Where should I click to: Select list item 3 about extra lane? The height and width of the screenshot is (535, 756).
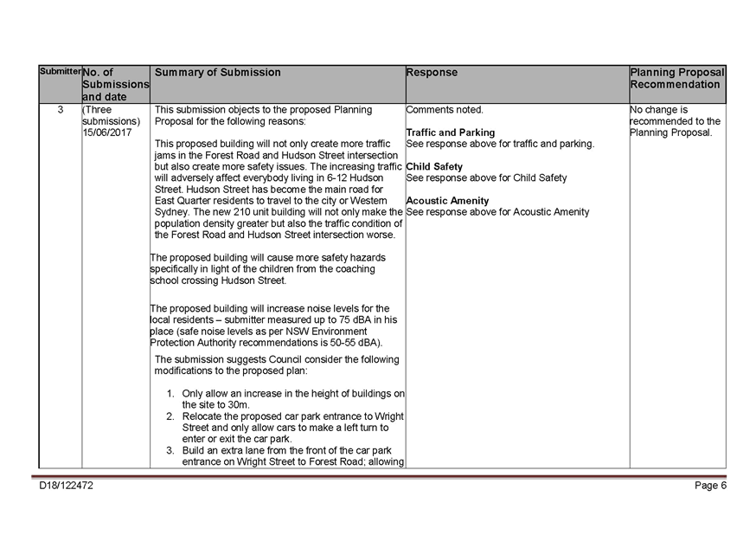pos(290,456)
